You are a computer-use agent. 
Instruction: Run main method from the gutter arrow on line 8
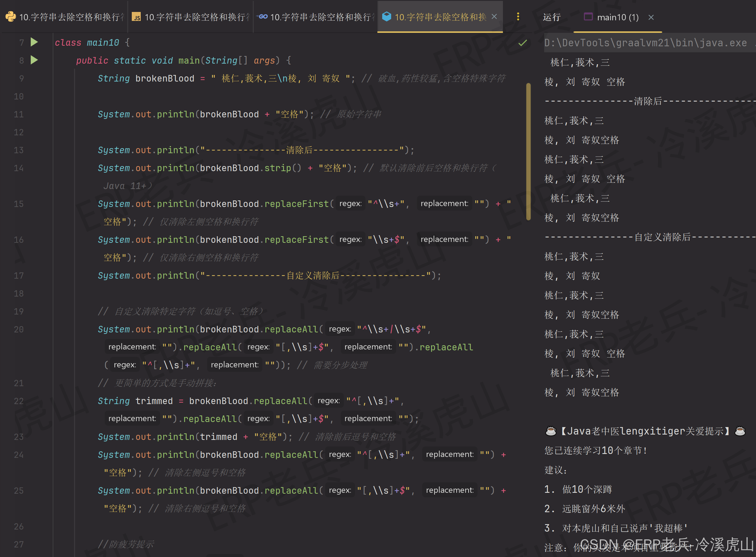pyautogui.click(x=34, y=60)
